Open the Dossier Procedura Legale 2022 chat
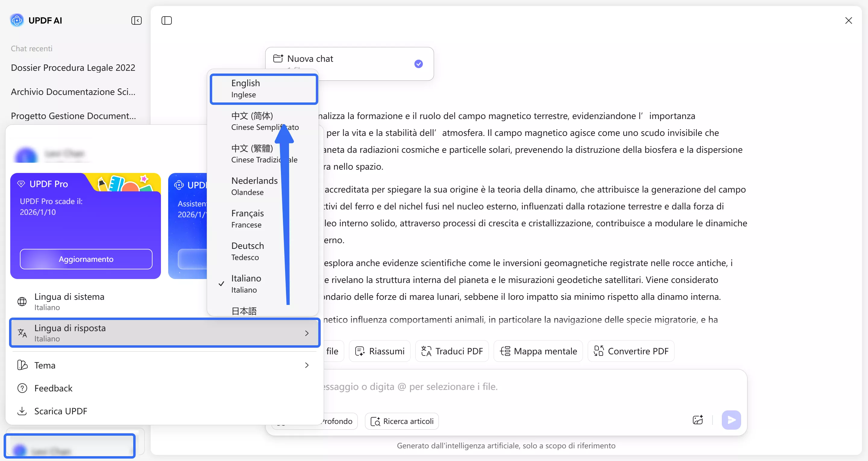 (x=73, y=68)
